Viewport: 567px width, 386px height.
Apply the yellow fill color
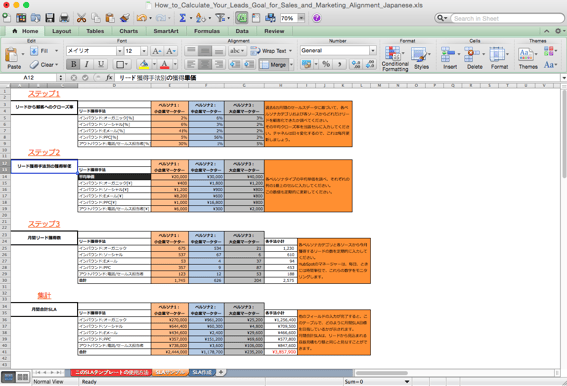tap(144, 64)
